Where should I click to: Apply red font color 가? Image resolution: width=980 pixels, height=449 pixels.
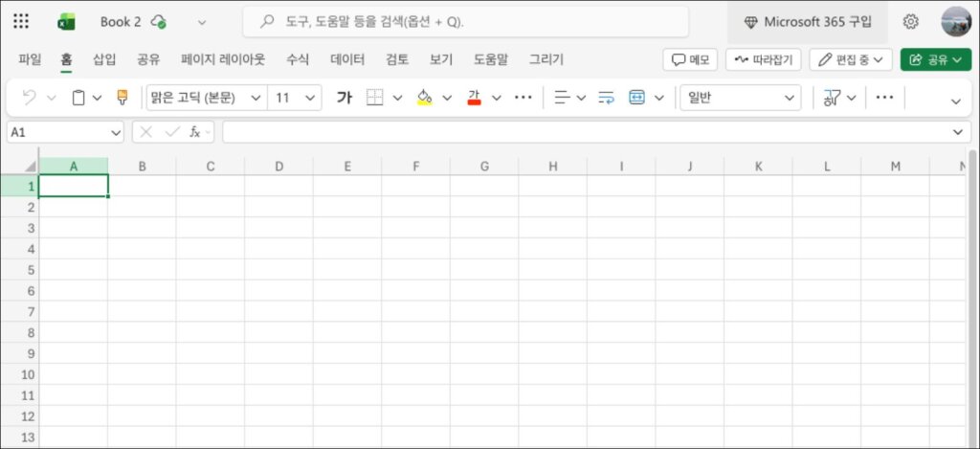475,98
